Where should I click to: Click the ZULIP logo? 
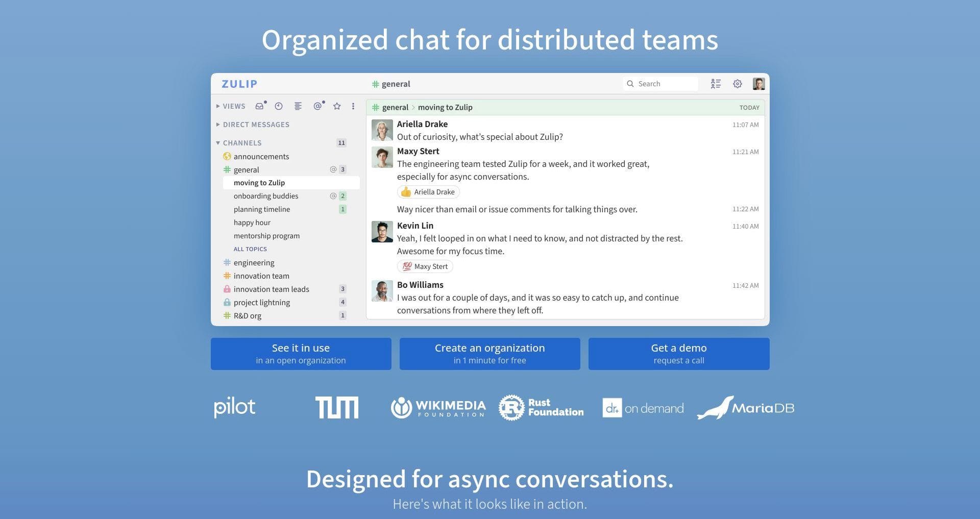(239, 84)
